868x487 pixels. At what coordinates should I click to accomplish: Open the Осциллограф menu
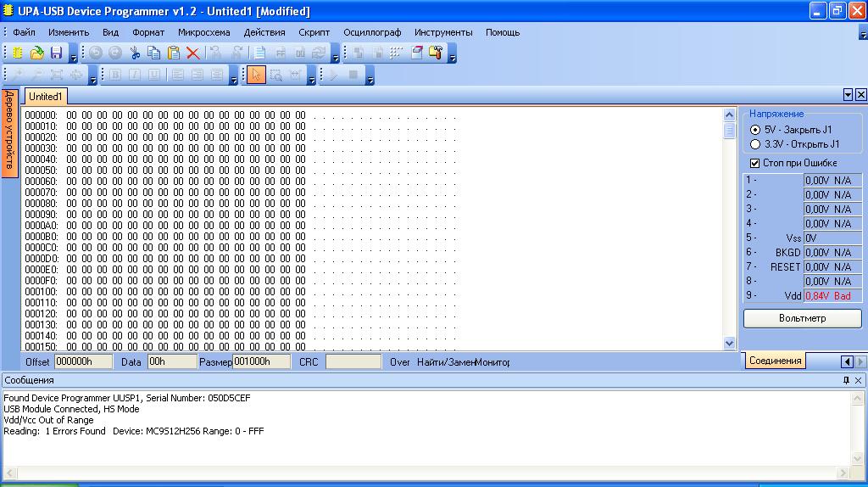point(372,32)
